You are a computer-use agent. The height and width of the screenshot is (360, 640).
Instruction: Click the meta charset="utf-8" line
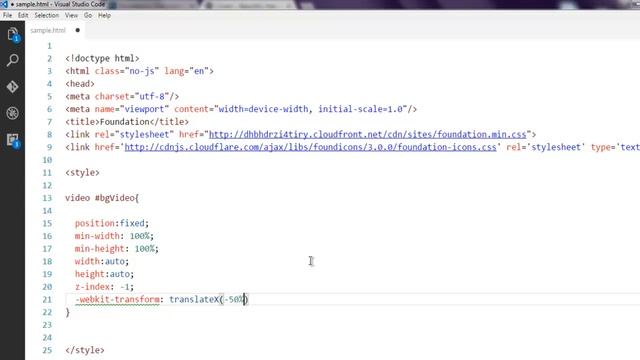click(x=122, y=96)
